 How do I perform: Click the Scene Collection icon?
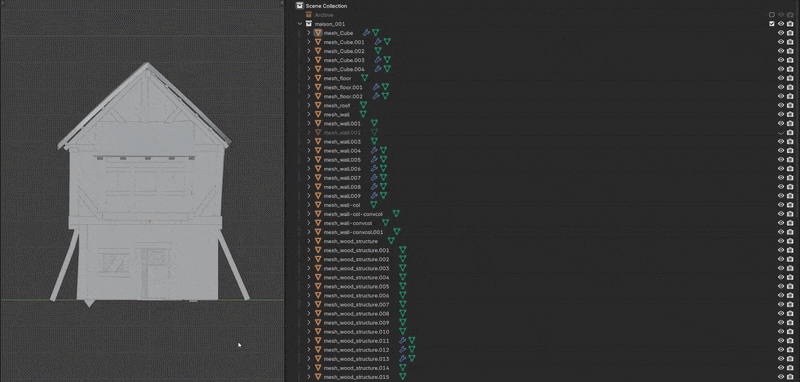299,6
